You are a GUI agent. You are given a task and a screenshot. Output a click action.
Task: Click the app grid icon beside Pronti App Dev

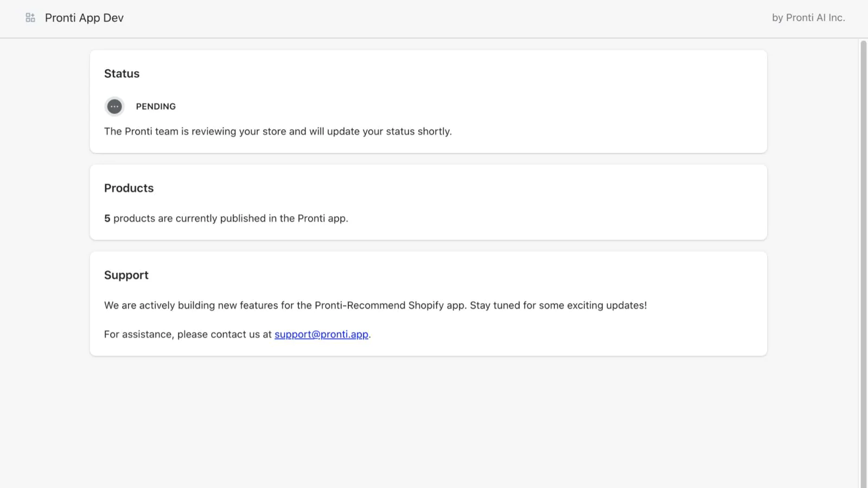pyautogui.click(x=30, y=18)
